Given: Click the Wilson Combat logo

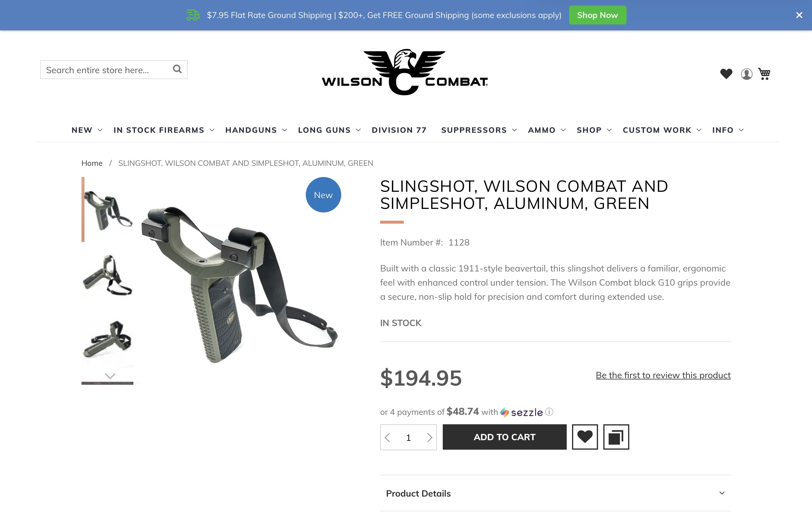Looking at the screenshot, I should click(x=405, y=72).
